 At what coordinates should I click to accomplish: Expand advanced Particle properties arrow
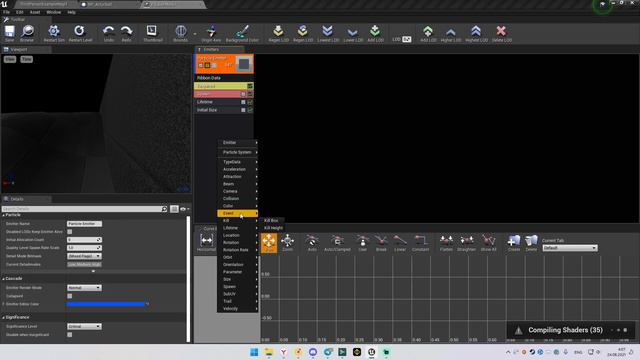pos(93,271)
